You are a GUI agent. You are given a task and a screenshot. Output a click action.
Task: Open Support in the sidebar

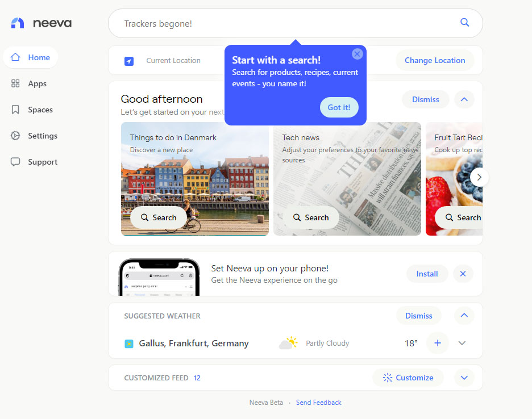pos(34,162)
